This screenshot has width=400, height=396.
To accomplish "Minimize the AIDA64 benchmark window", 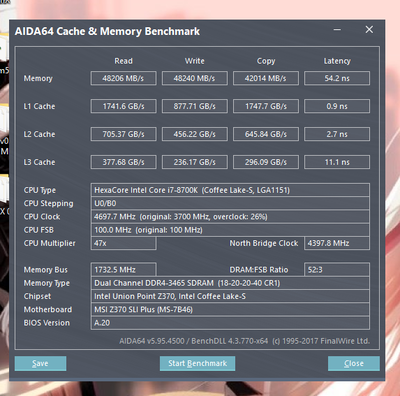I will click(x=337, y=30).
